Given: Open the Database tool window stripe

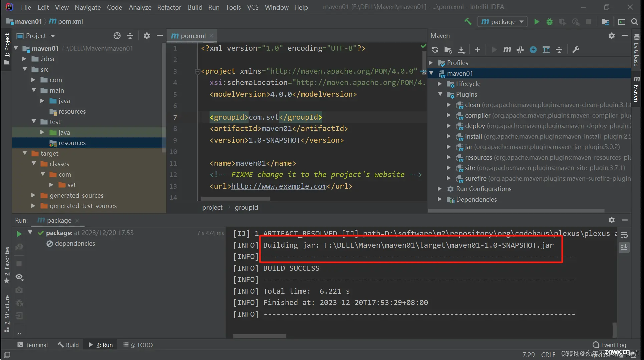Looking at the screenshot, I should [637, 50].
